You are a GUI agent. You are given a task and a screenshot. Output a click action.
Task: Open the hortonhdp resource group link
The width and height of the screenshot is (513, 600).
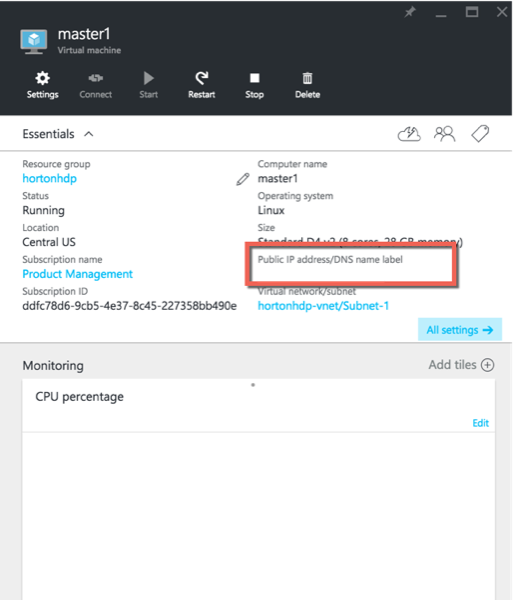point(49,178)
